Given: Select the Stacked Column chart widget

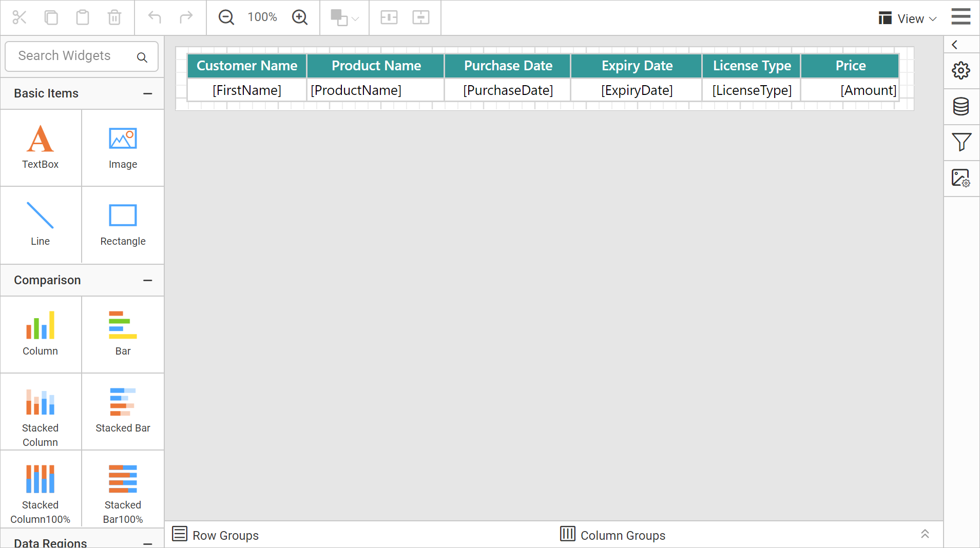Looking at the screenshot, I should pos(41,412).
